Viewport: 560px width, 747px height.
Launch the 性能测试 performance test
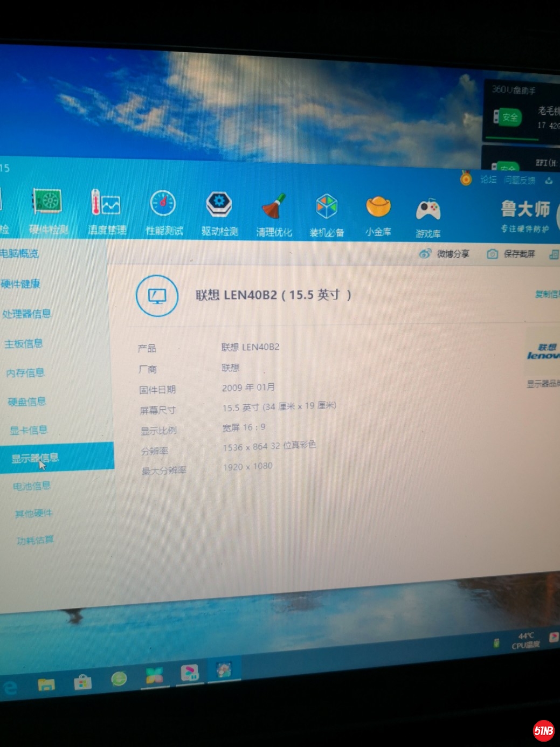click(164, 213)
